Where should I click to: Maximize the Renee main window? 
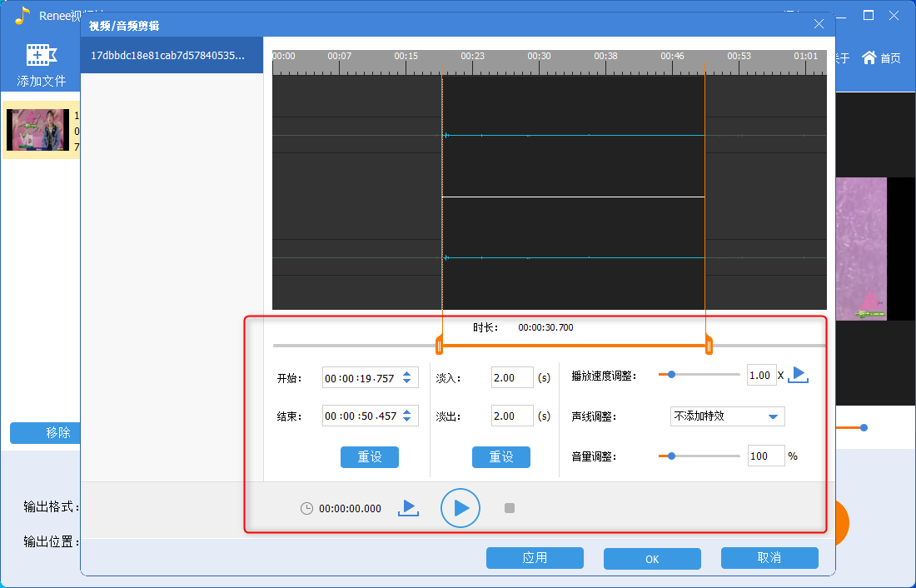869,15
